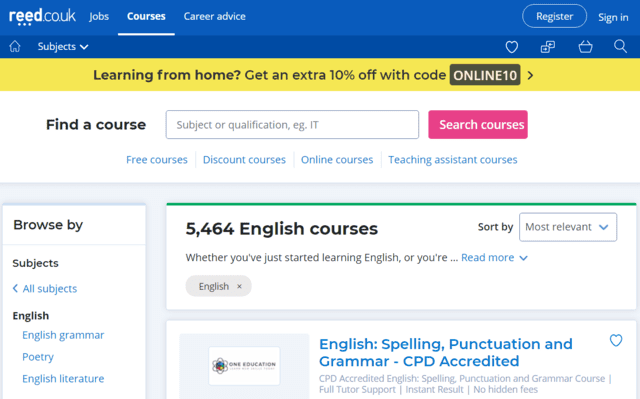Screen dimensions: 640x399
Task: Open the Career advice tab
Action: (215, 16)
